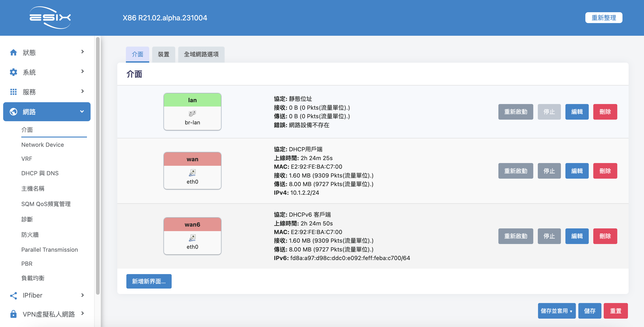Click the lan error 網路設備不存在

(309, 125)
